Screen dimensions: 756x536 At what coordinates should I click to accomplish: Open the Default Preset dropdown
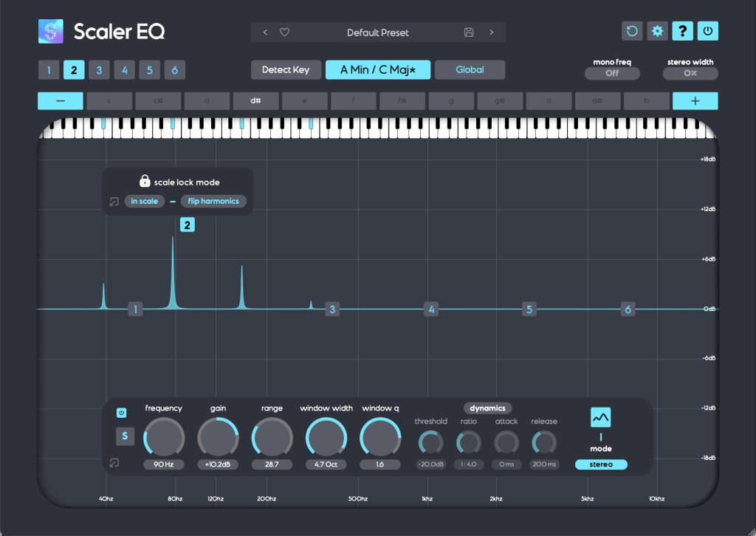pyautogui.click(x=377, y=32)
